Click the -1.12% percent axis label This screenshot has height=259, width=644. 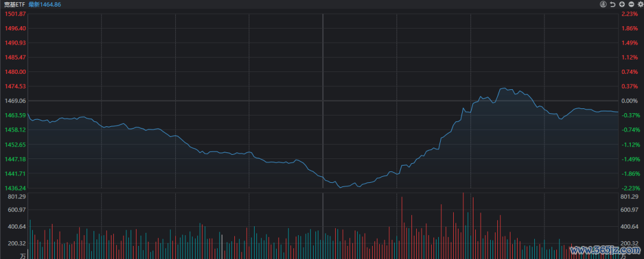point(630,145)
